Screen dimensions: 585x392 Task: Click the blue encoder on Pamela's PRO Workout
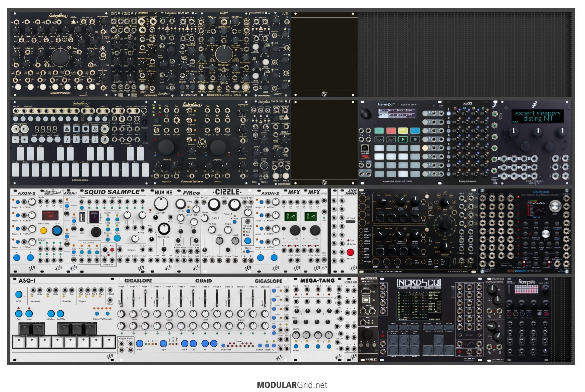click(57, 230)
